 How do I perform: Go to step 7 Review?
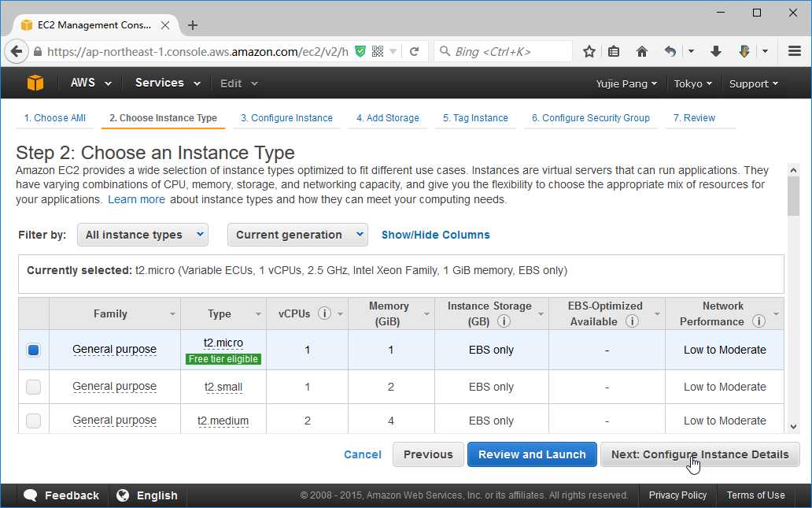pyautogui.click(x=694, y=117)
